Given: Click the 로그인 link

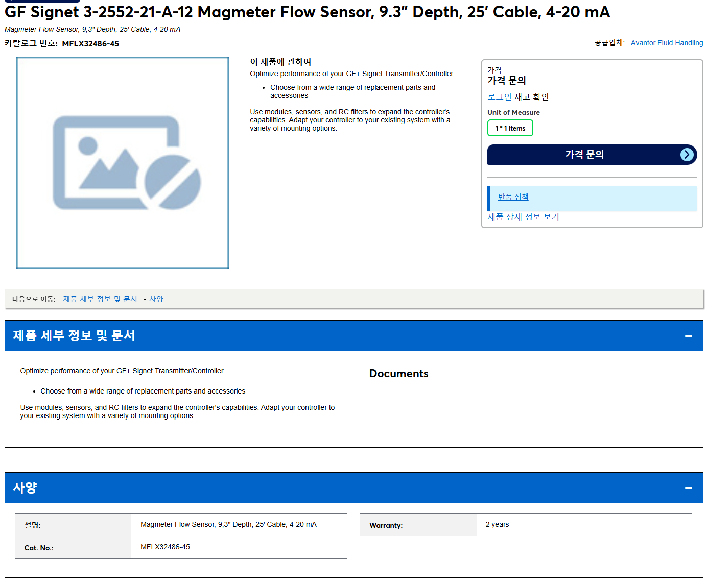Looking at the screenshot, I should [x=499, y=97].
